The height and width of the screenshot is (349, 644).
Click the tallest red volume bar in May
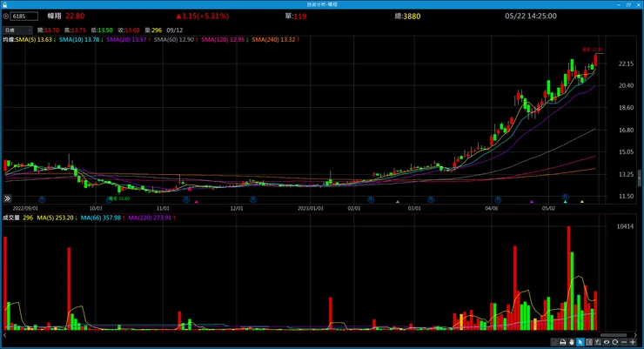click(x=568, y=278)
